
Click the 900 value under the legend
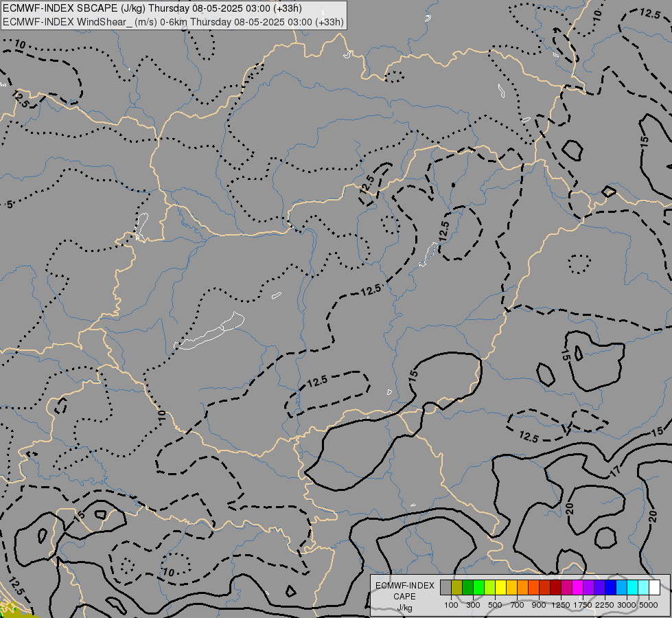(x=539, y=605)
